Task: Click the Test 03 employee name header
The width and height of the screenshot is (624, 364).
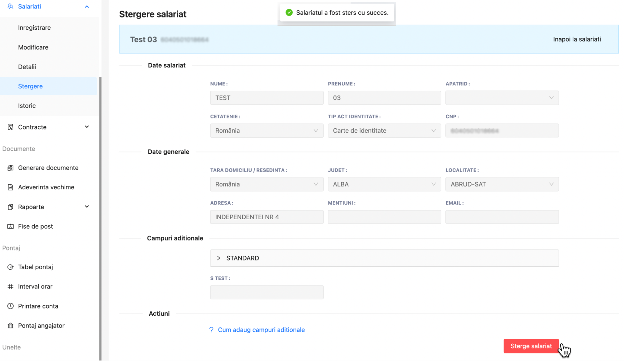Action: click(x=143, y=40)
